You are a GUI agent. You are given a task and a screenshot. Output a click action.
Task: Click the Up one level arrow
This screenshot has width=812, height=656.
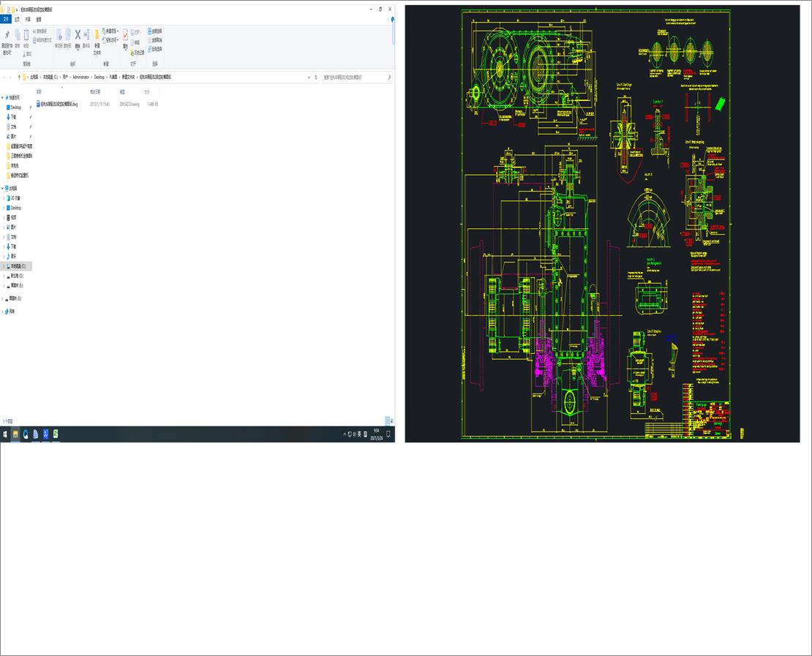click(x=19, y=77)
